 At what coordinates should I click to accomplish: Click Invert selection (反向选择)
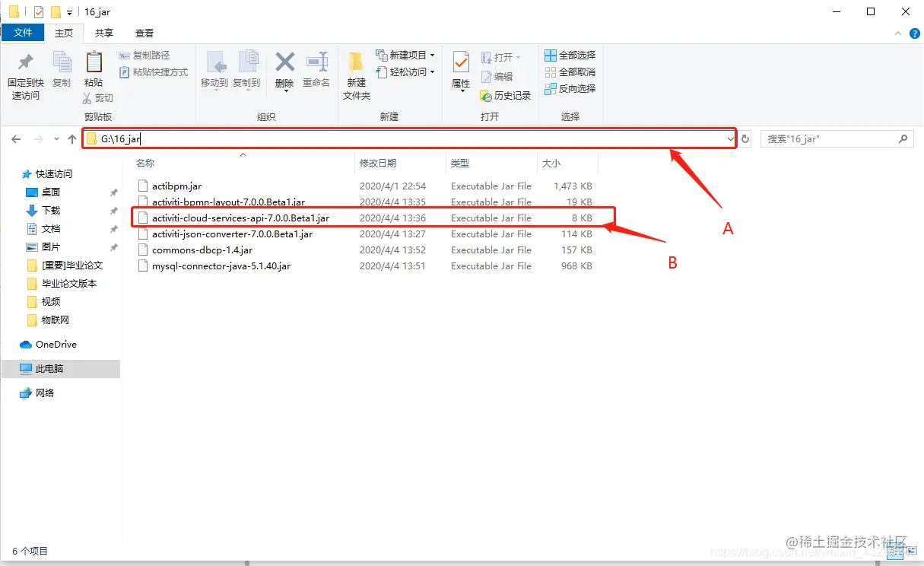tap(570, 89)
